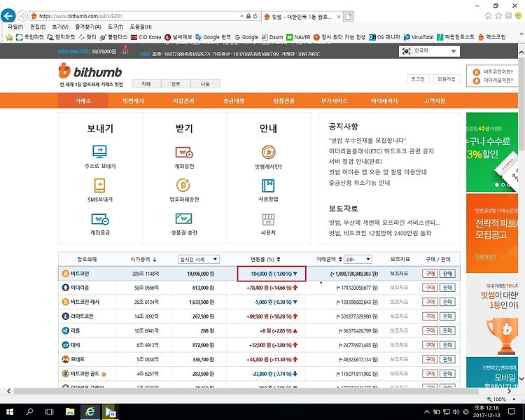This screenshot has width=525, height=420.
Task: Click the 라이트코인 coin icon in table
Action: [65, 316]
